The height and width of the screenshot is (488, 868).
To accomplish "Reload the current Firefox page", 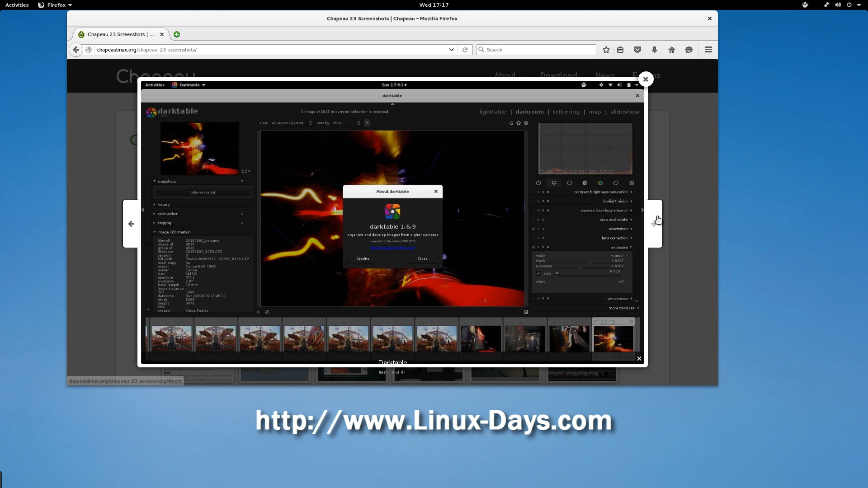I will (x=465, y=50).
